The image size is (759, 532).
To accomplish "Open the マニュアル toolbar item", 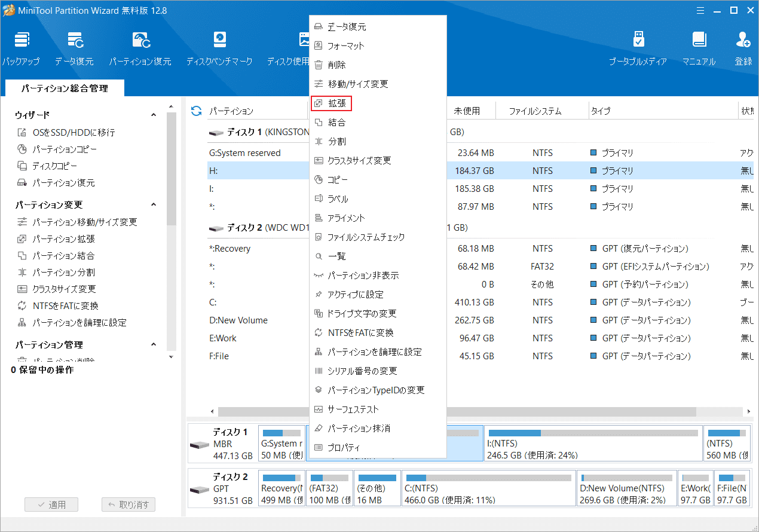I will 699,48.
